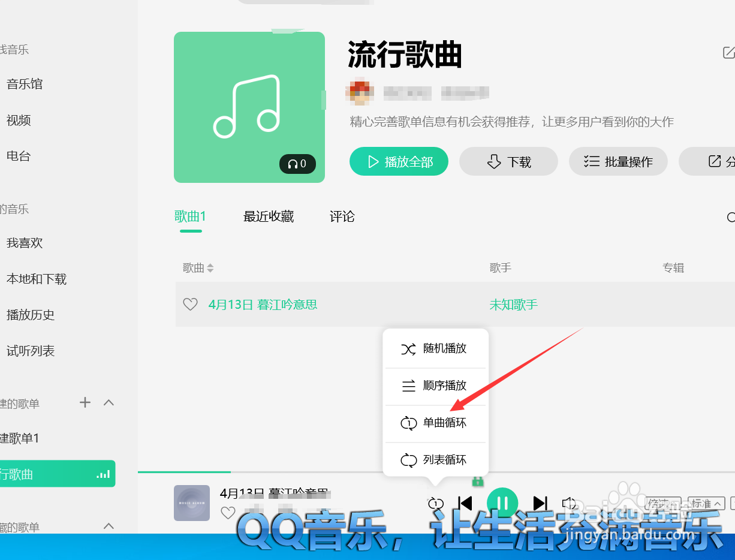Viewport: 735px width, 560px height.
Task: Pause playback using the green pause button
Action: pyautogui.click(x=502, y=503)
